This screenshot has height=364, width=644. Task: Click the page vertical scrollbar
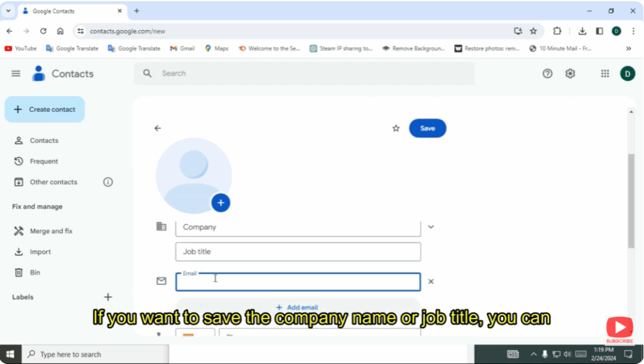(631, 200)
